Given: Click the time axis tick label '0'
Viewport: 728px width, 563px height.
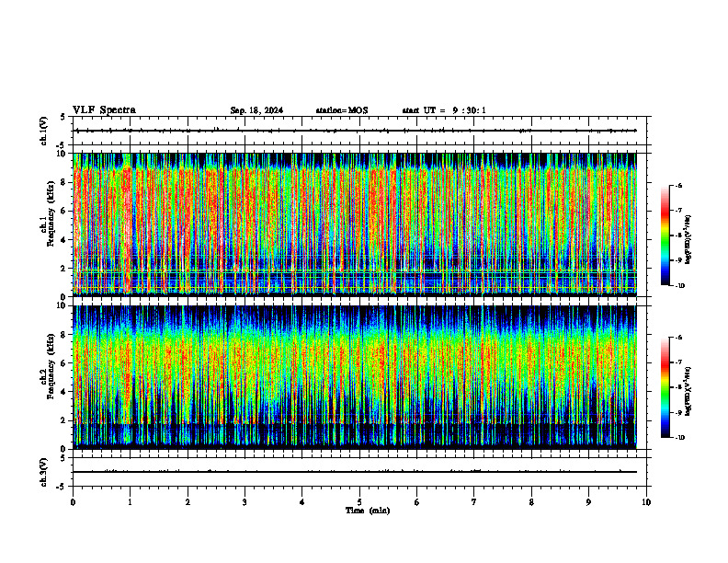Looking at the screenshot, I should (x=73, y=502).
